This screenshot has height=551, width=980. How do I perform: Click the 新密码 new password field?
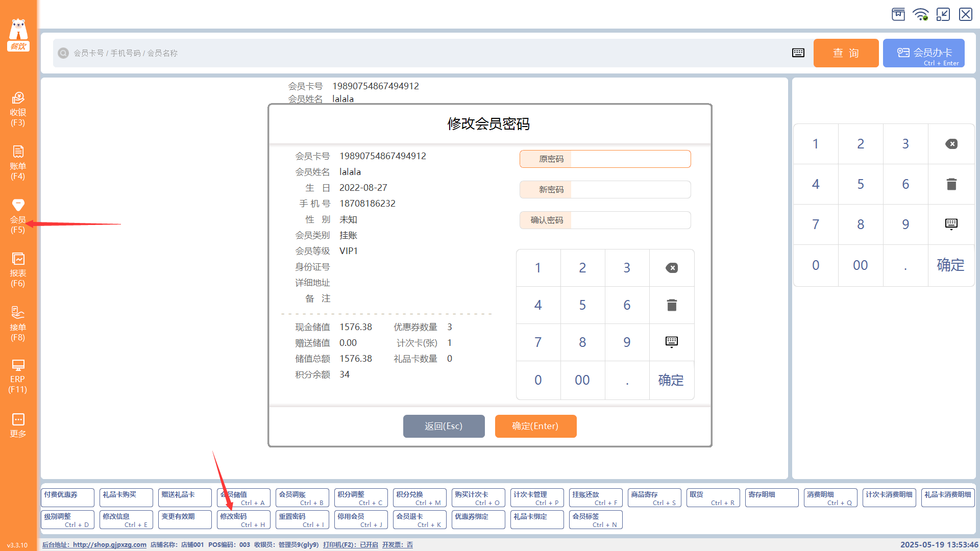630,190
